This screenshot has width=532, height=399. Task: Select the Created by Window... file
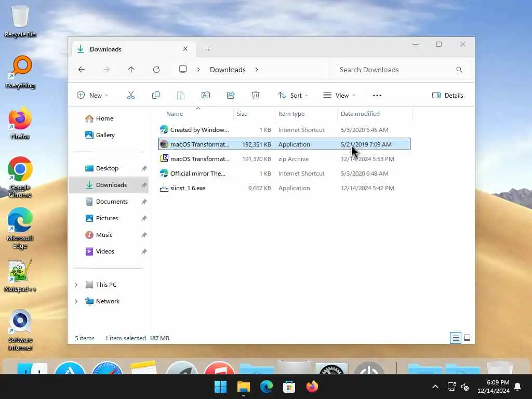tap(284, 130)
